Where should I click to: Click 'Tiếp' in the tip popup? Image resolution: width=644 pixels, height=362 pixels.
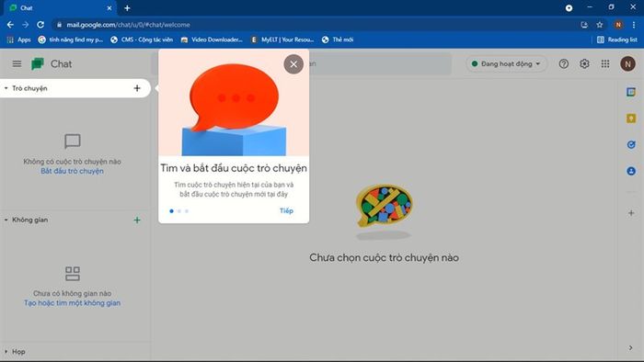click(x=286, y=210)
